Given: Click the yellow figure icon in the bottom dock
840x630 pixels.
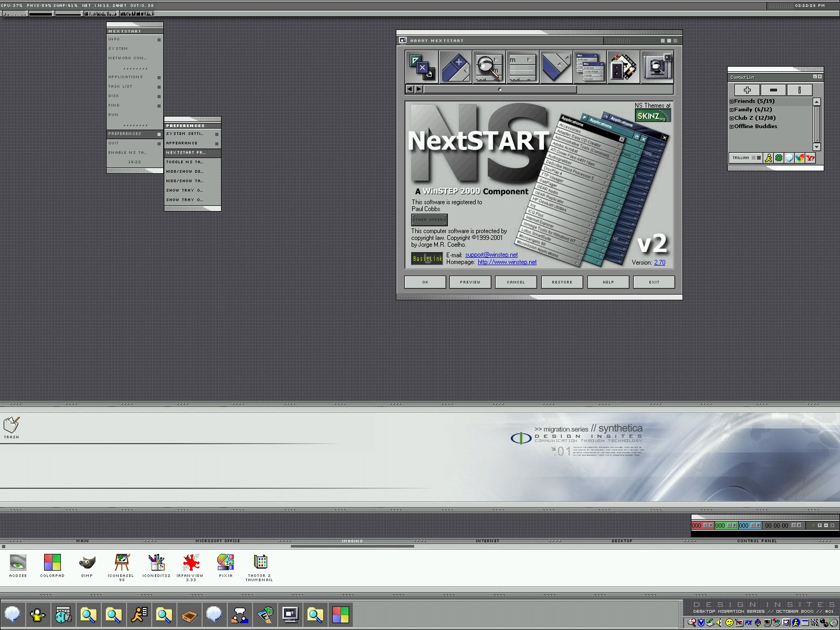Looking at the screenshot, I should click(x=38, y=614).
